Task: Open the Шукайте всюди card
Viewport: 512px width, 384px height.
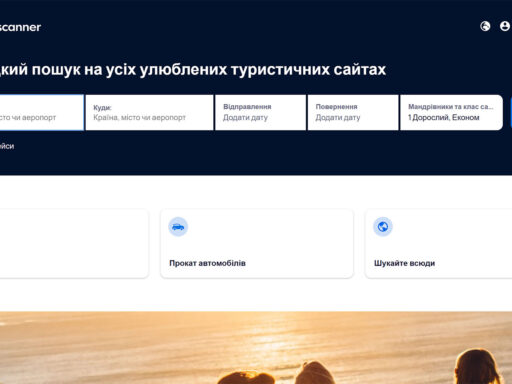Action: tap(439, 244)
